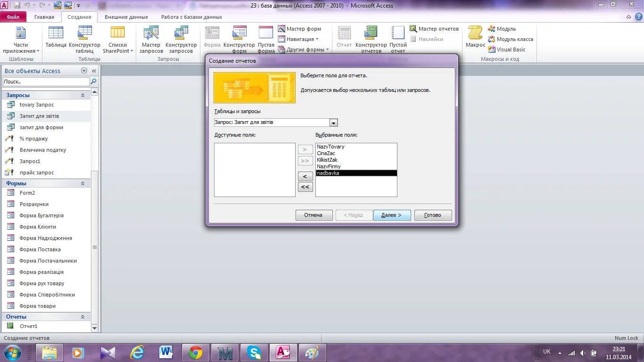Click Finish (Готово) in the wizard
The height and width of the screenshot is (362, 644).
point(433,215)
